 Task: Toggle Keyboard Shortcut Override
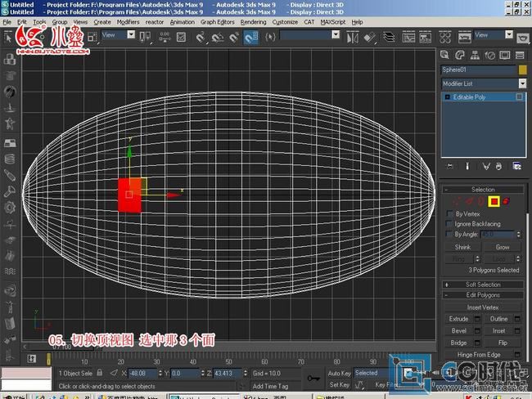tap(181, 37)
